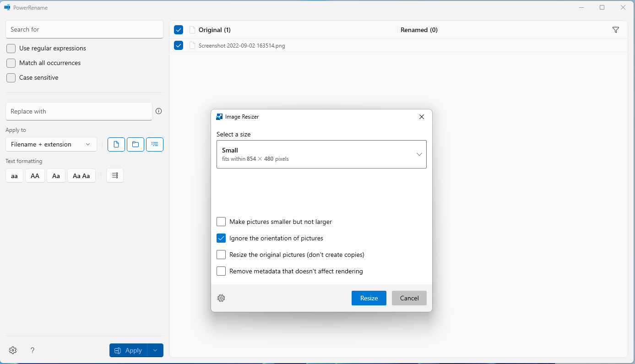Select title case 'Aa' formatting
The width and height of the screenshot is (635, 364).
(x=56, y=176)
